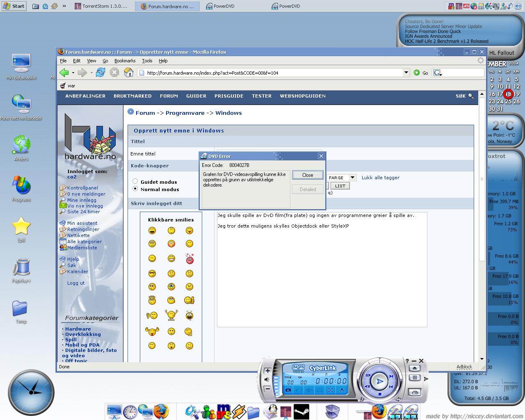Click in the post message text area
Image resolution: width=525 pixels, height=420 pixels.
[x=322, y=269]
